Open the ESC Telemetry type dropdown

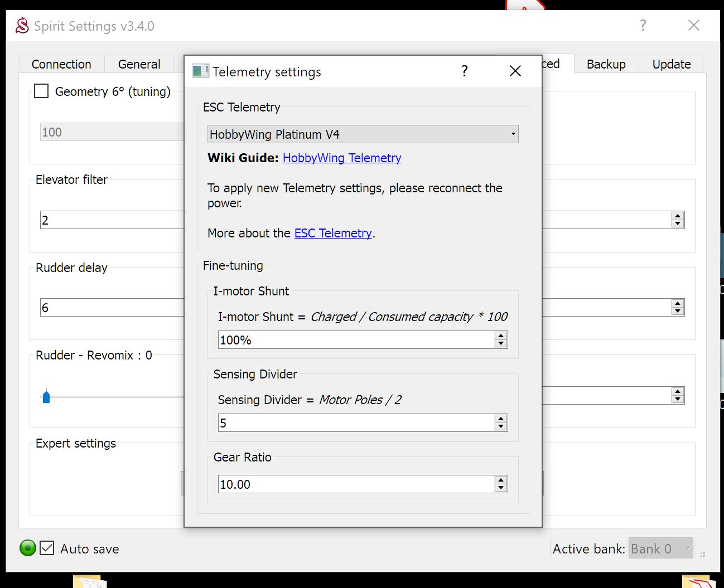point(363,134)
